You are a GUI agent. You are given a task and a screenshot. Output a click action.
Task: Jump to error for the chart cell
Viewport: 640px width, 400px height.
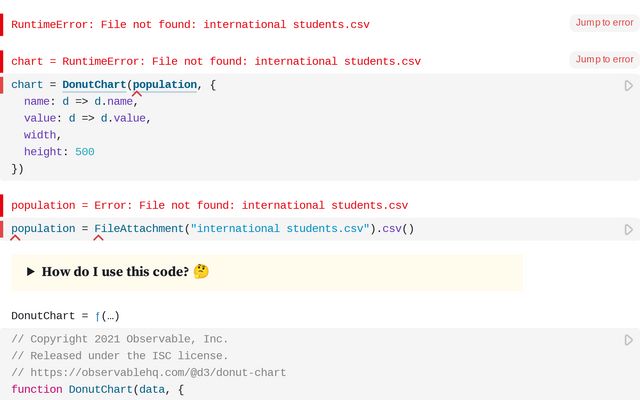click(x=604, y=60)
